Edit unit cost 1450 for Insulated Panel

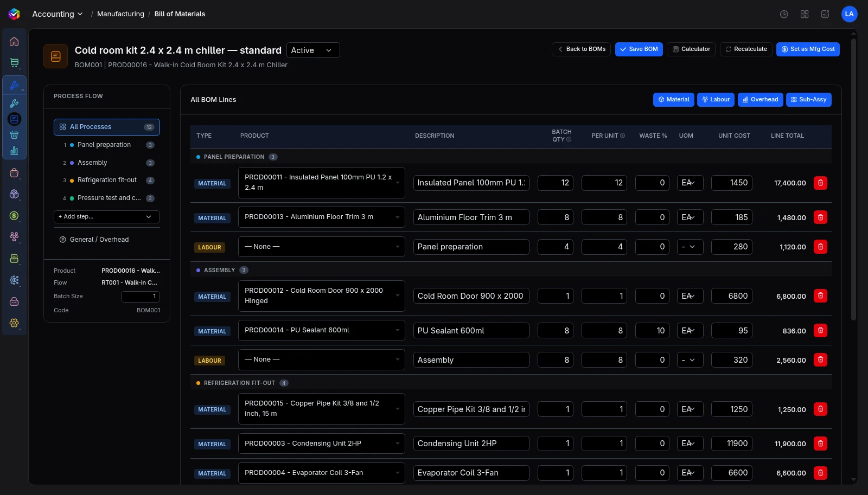[731, 183]
